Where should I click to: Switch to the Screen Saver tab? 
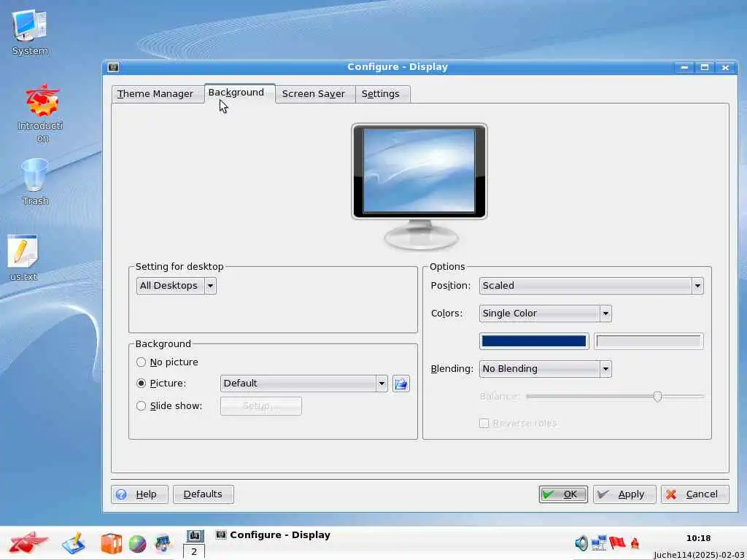pos(314,94)
